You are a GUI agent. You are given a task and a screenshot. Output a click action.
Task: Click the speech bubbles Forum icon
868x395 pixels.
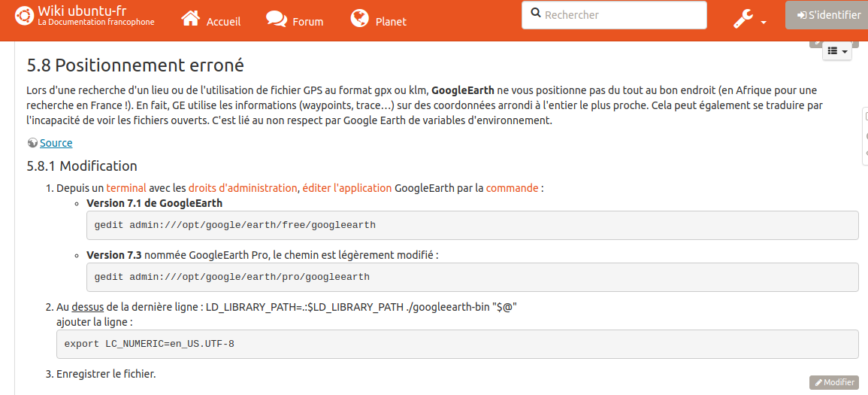click(277, 19)
